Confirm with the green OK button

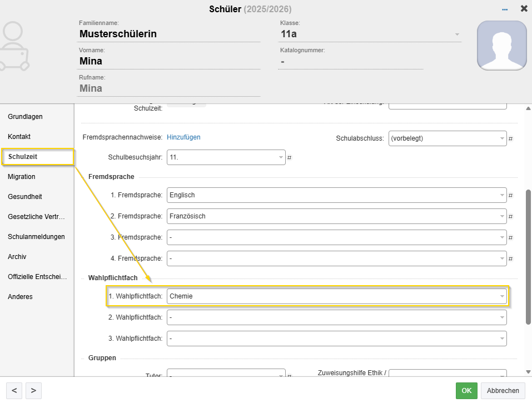pyautogui.click(x=466, y=391)
